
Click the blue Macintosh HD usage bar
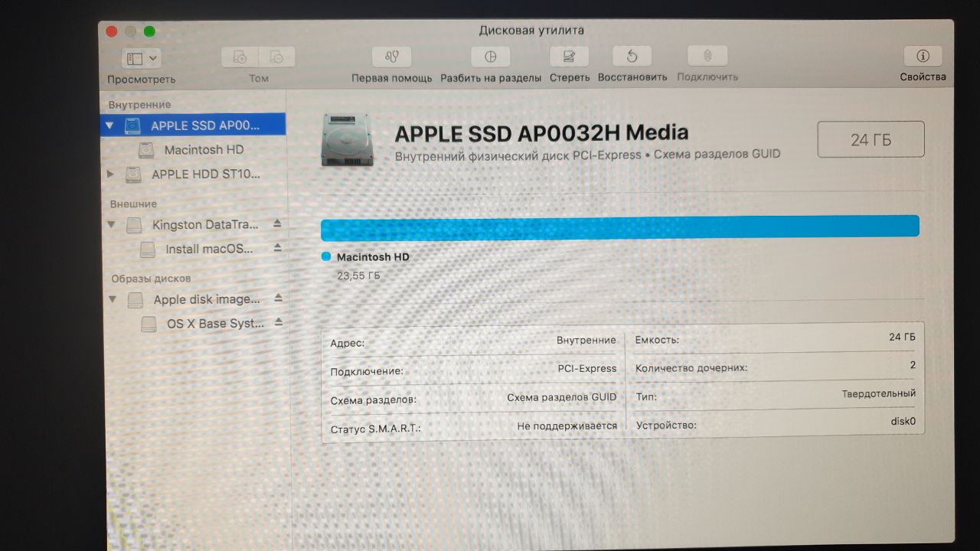click(620, 227)
